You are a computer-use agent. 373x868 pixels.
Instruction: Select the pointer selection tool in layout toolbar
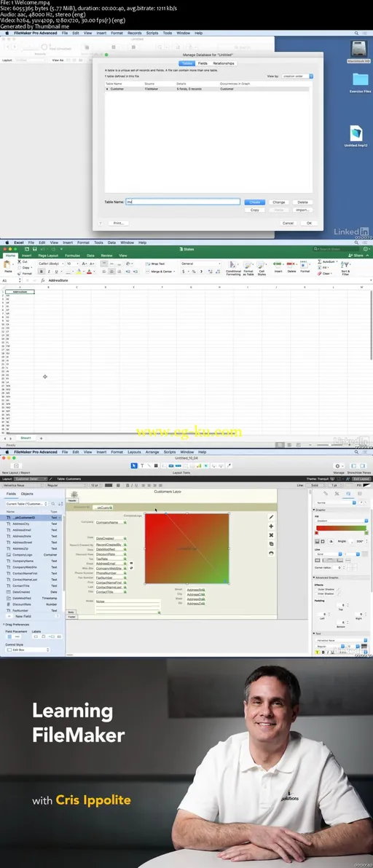(134, 466)
